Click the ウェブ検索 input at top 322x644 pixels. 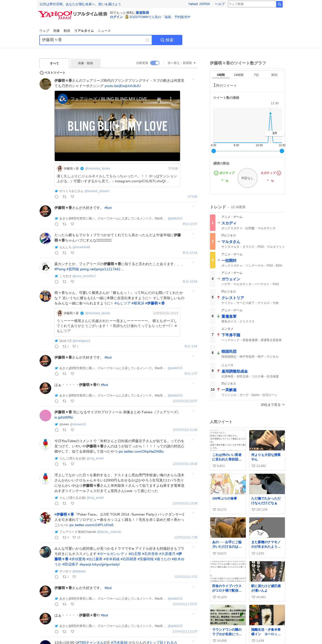[252, 4]
